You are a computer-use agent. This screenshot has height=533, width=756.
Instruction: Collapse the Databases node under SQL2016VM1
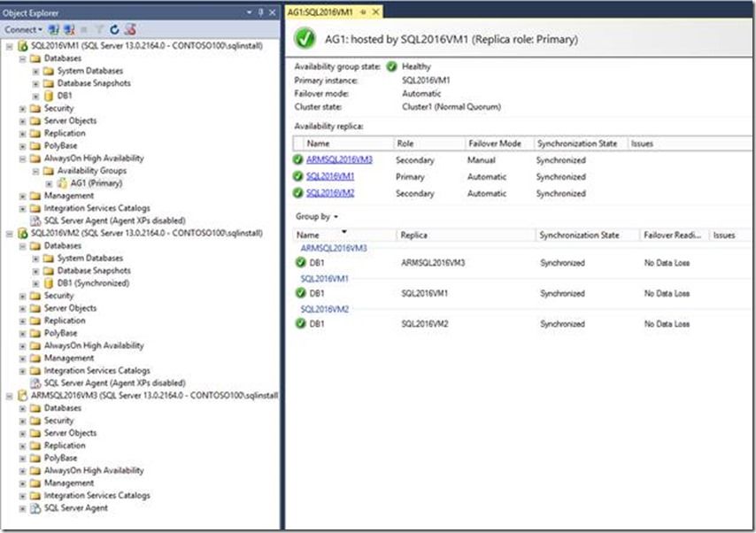coord(23,58)
